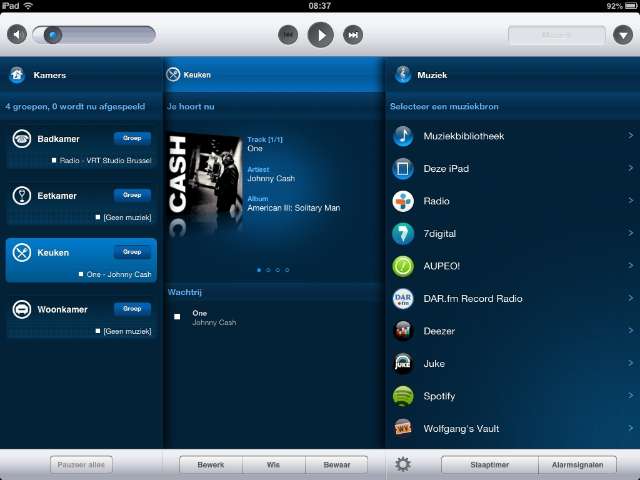This screenshot has width=640, height=480.
Task: Clear the queue with Wis
Action: [x=273, y=464]
